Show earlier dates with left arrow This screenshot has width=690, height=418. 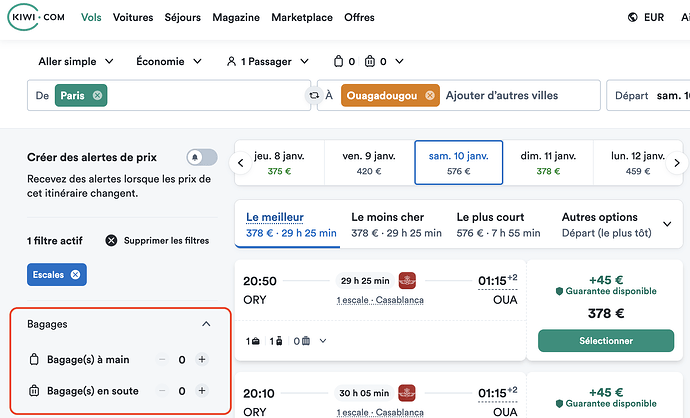tap(240, 163)
